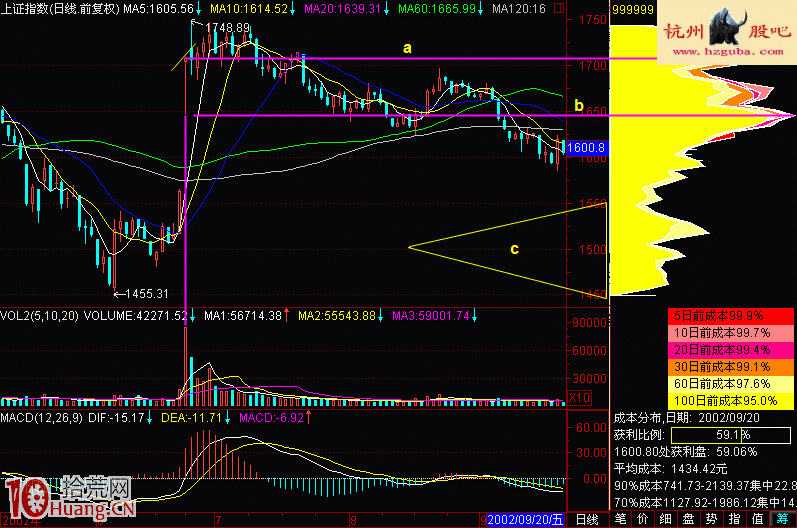
Task: Click the 60.00 MACD axis label
Action: (x=591, y=428)
